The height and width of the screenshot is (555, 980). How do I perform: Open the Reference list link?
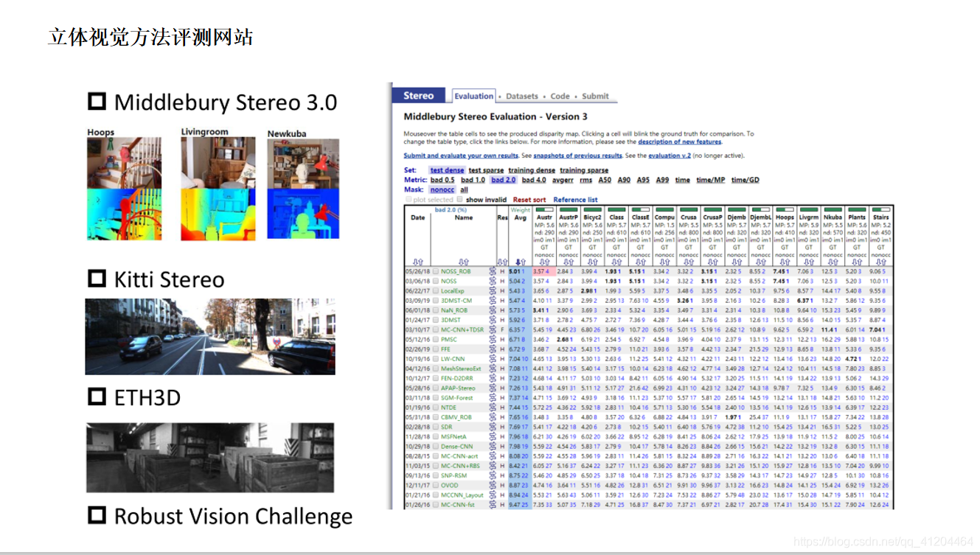click(x=575, y=200)
